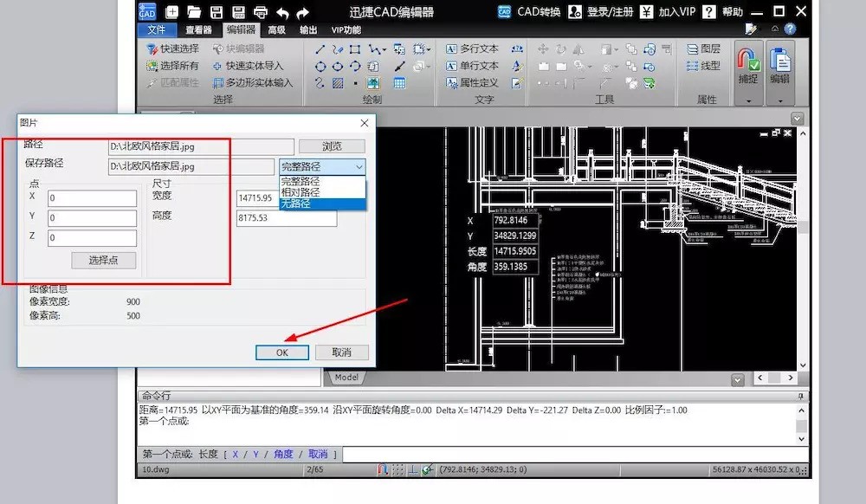Click the 选择所有 select all tool
Image resolution: width=866 pixels, height=504 pixels.
(172, 66)
